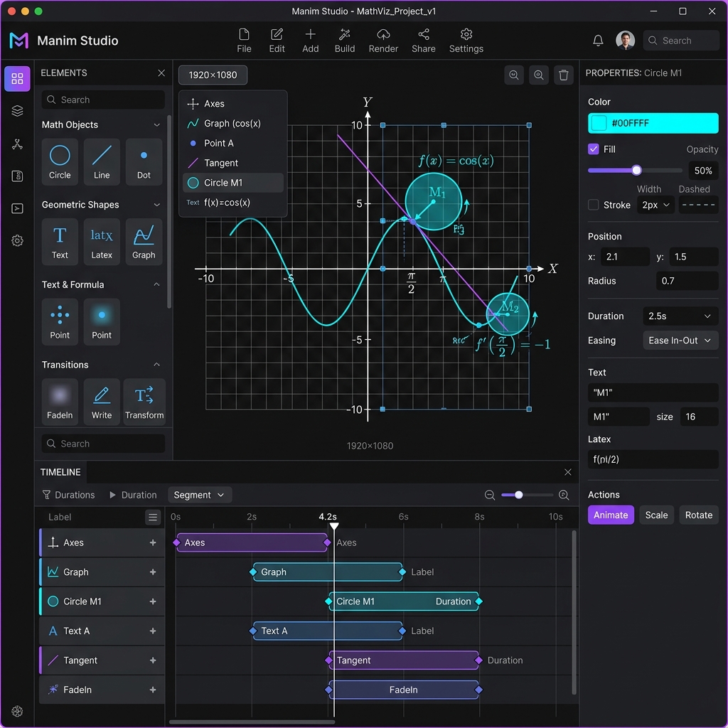Add keyframe to the Axes track
728x728 pixels.
(153, 542)
